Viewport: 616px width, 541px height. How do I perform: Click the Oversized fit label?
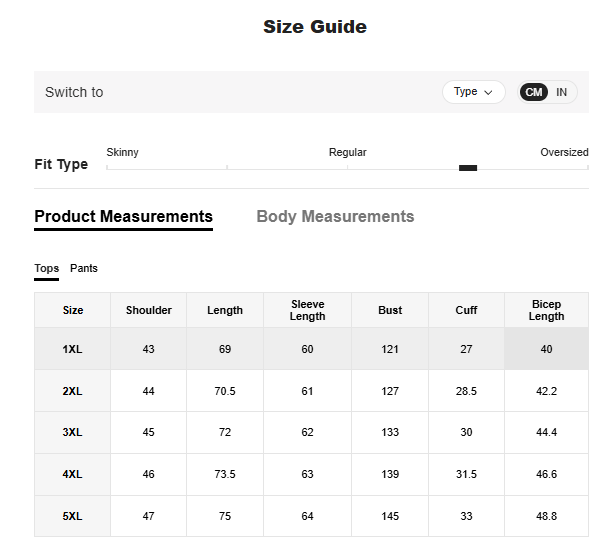click(x=564, y=152)
